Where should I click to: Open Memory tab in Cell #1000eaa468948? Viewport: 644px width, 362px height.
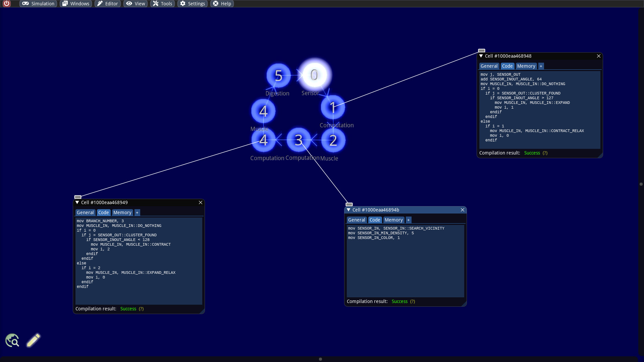(526, 66)
